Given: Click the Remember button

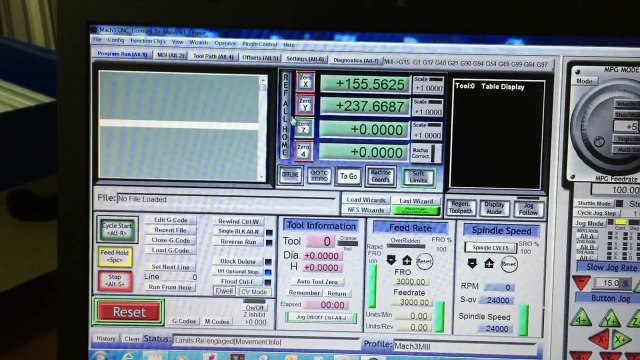Looking at the screenshot, I should [304, 293].
